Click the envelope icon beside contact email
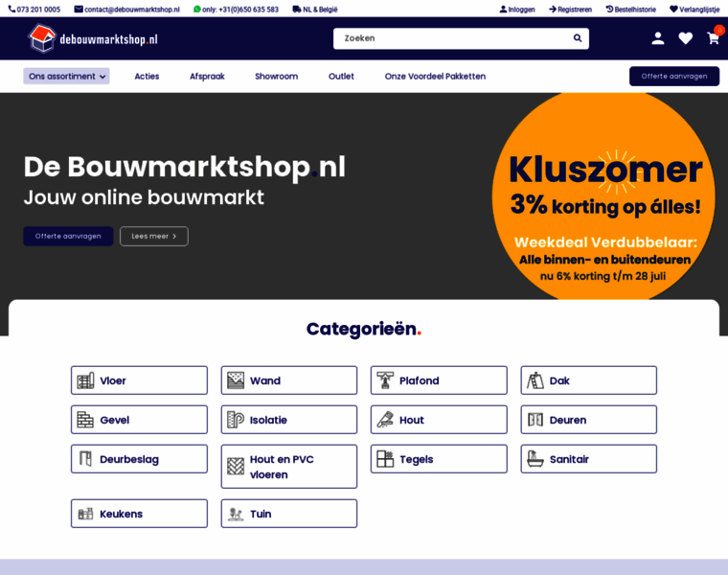This screenshot has width=728, height=575. (79, 9)
